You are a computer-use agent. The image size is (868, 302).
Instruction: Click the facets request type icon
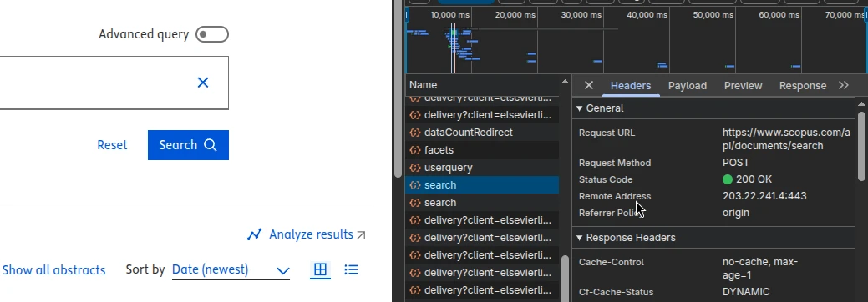coord(414,150)
